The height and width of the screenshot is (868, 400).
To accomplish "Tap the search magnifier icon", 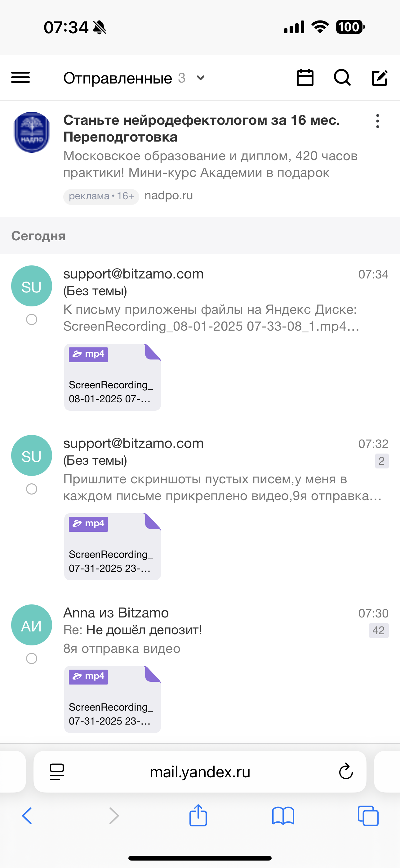I will coord(342,78).
